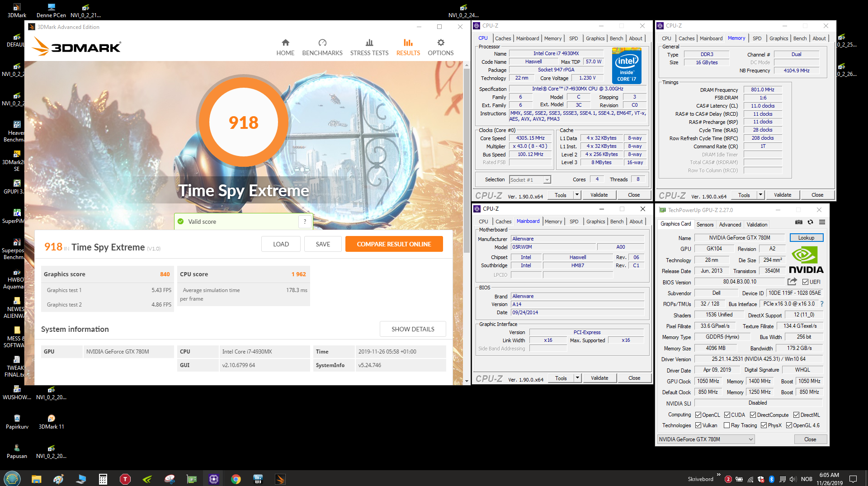Click 3DMark scrollbar down arrow

pos(467,381)
